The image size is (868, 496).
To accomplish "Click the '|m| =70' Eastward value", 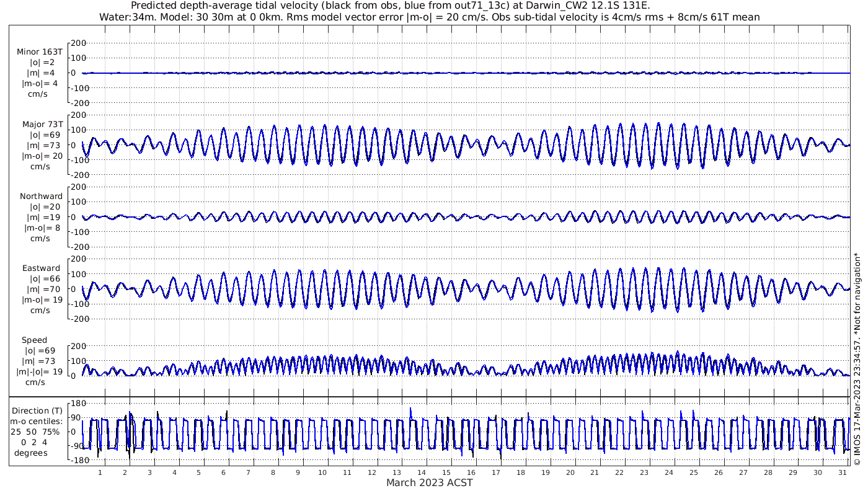I will pos(42,290).
